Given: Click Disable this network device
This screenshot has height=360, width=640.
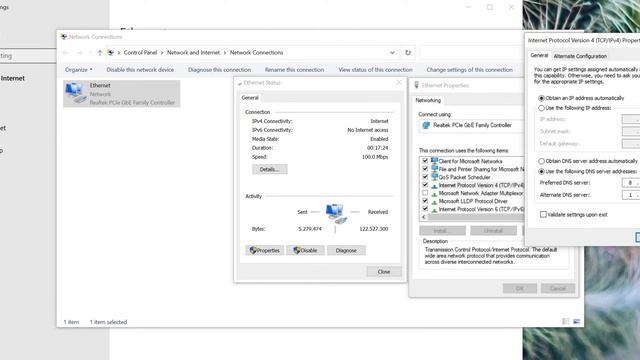Looking at the screenshot, I should (x=140, y=70).
